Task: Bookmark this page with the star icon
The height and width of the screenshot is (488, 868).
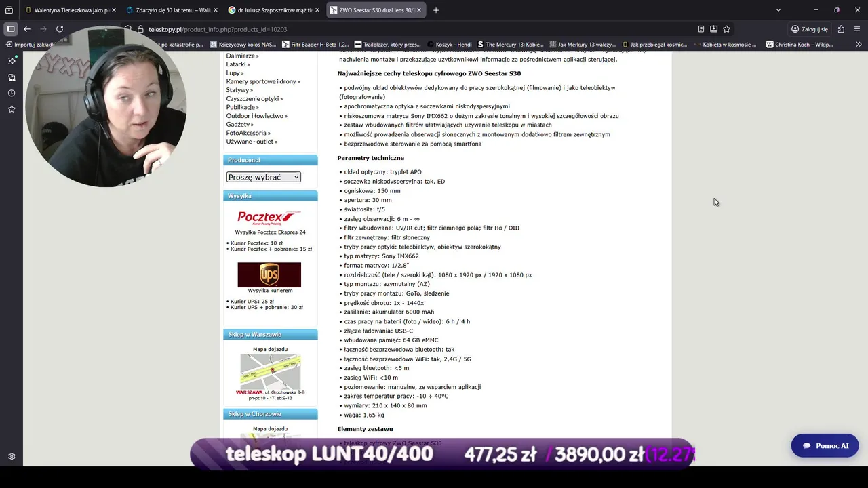Action: pyautogui.click(x=726, y=29)
